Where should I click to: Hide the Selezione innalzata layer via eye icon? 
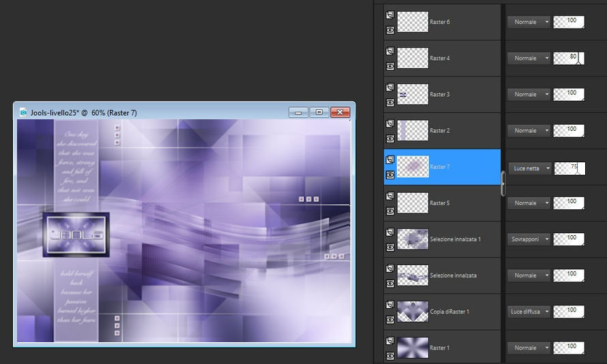coord(390,283)
